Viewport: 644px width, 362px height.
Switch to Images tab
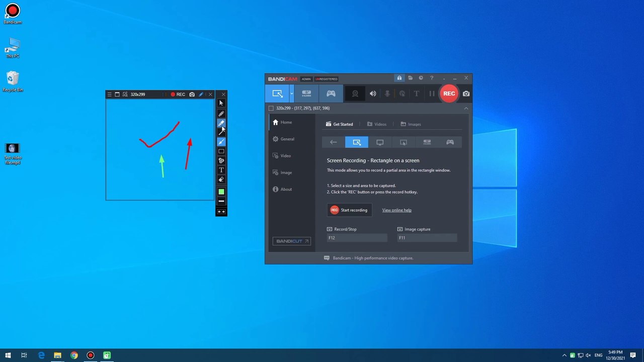tap(411, 124)
